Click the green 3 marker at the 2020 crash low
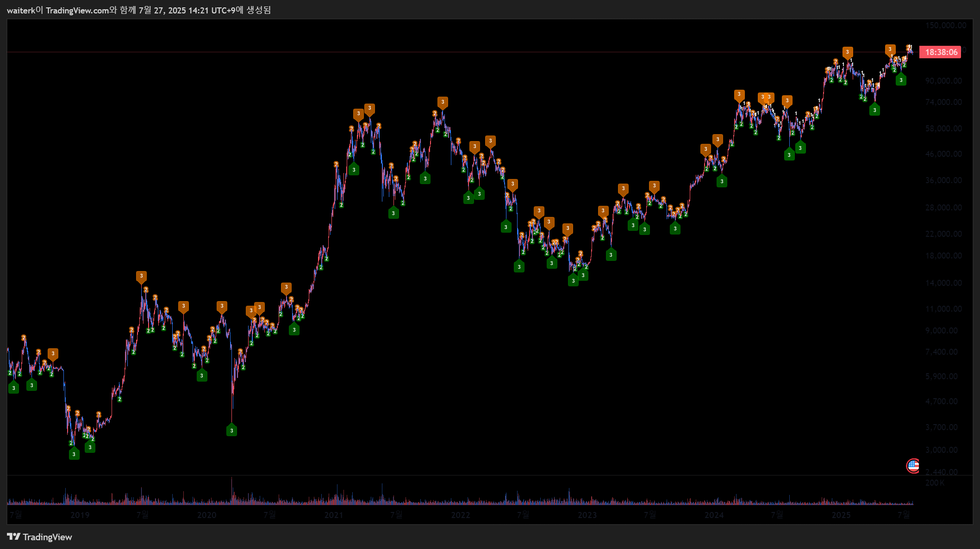The width and height of the screenshot is (980, 549). (x=231, y=430)
